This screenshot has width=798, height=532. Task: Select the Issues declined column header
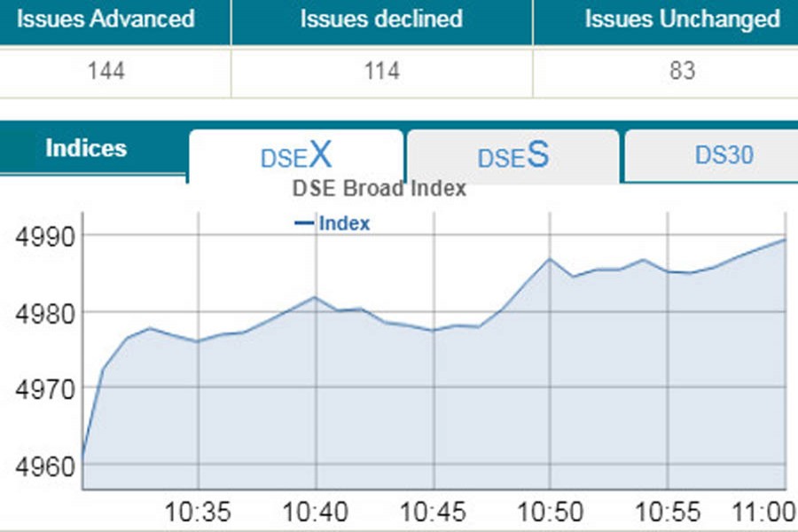tap(381, 20)
